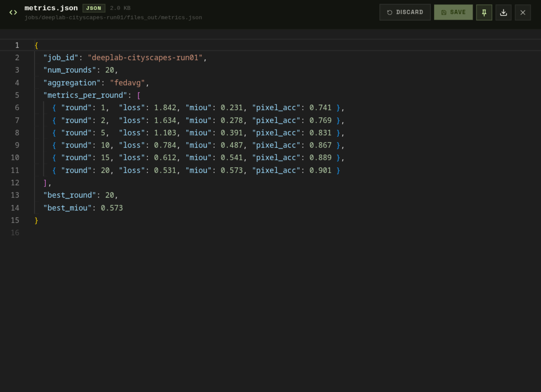Place cursor on "job_id" key
The height and width of the screenshot is (392, 541).
[x=61, y=58]
